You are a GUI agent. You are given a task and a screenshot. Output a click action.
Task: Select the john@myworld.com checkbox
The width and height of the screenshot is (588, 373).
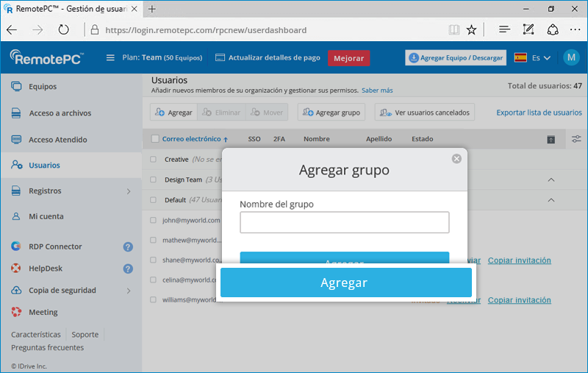click(x=154, y=220)
